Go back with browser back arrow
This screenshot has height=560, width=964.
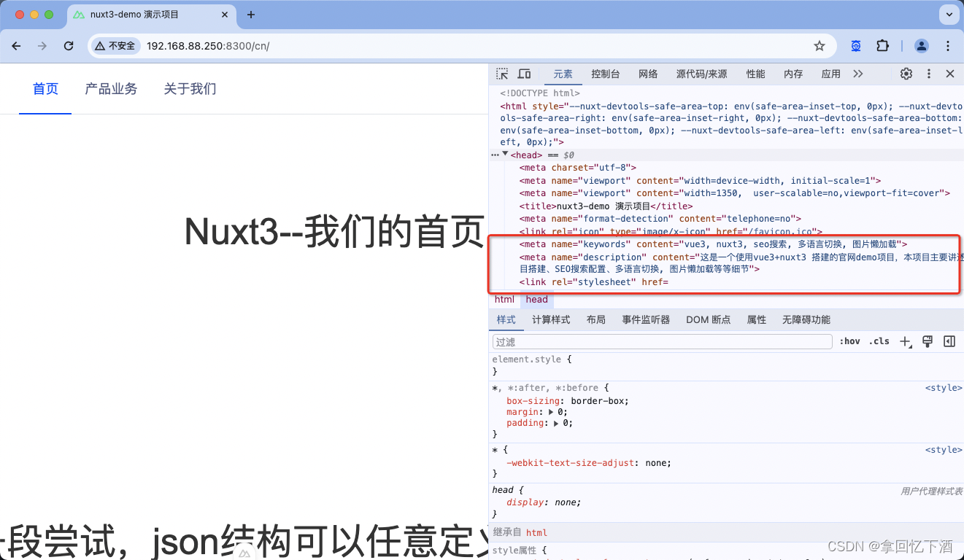(16, 46)
